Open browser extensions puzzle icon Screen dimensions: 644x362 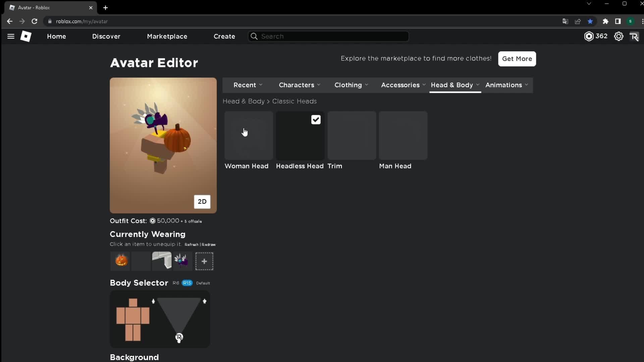click(605, 21)
